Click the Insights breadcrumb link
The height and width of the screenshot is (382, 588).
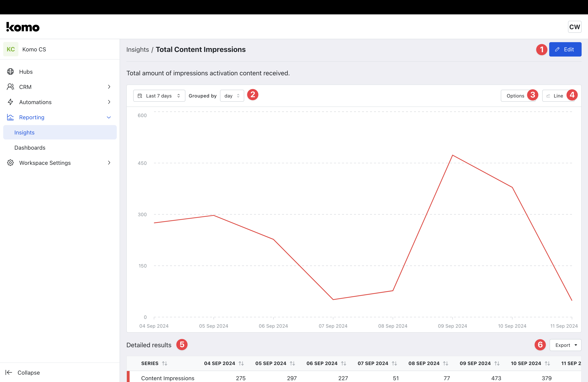coord(138,50)
